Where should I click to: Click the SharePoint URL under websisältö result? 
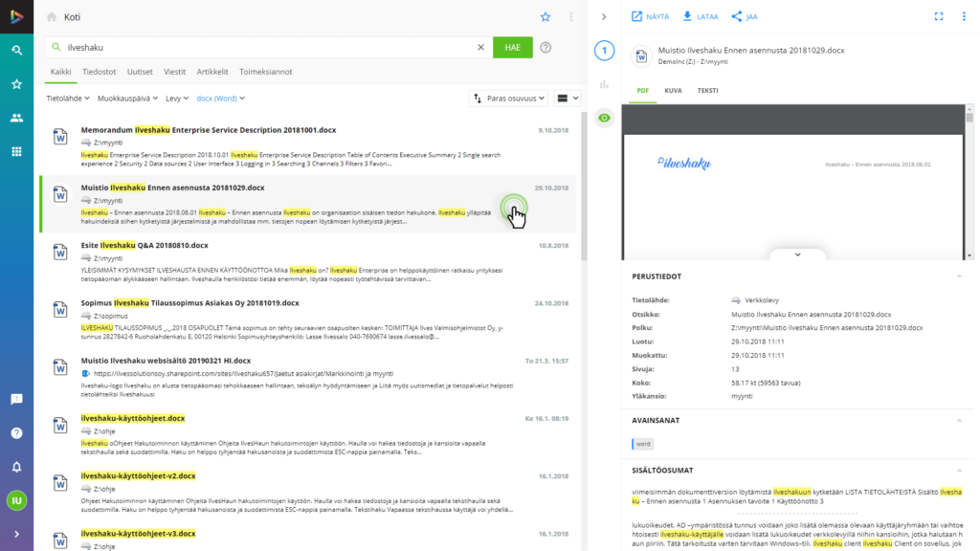coord(243,374)
